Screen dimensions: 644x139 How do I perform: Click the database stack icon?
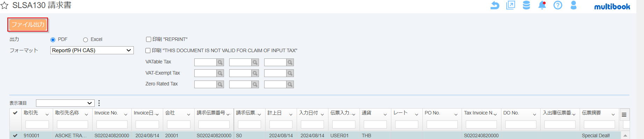click(x=526, y=5)
